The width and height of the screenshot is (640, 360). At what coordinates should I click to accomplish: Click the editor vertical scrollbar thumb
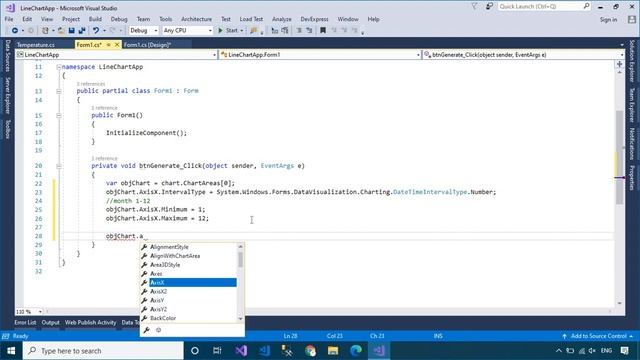[620, 157]
